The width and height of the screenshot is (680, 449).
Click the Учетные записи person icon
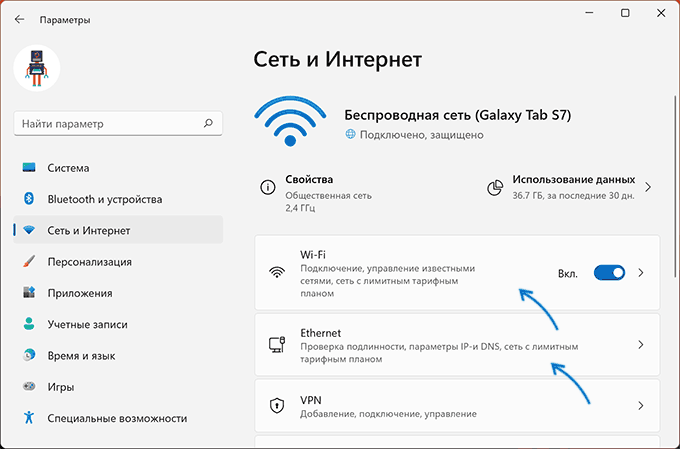coord(29,324)
